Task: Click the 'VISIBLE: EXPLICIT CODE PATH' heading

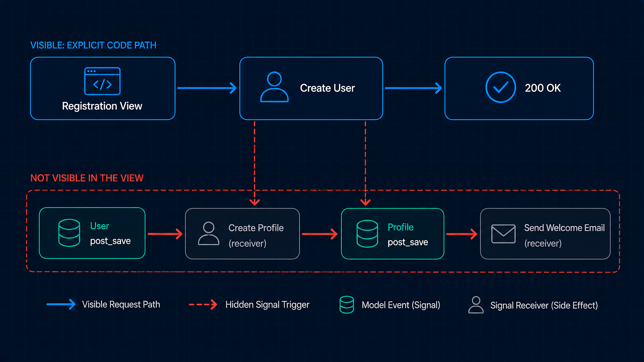Action: point(93,45)
